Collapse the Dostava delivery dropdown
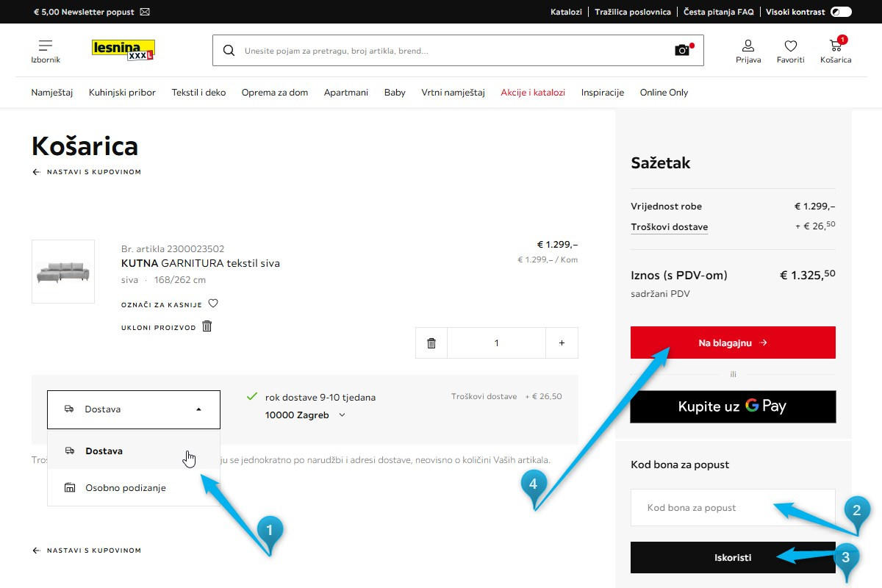The height and width of the screenshot is (588, 882). (x=134, y=409)
